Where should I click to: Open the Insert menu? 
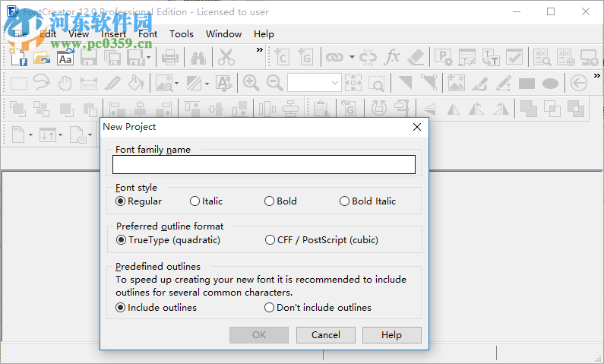(x=114, y=34)
